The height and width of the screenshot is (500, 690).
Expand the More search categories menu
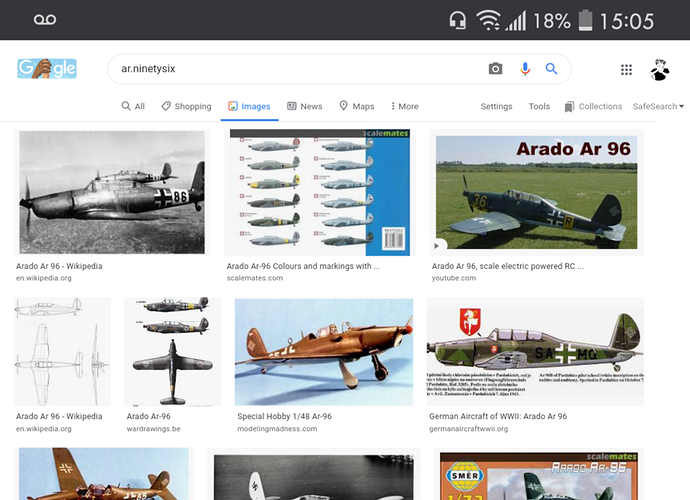click(x=404, y=106)
